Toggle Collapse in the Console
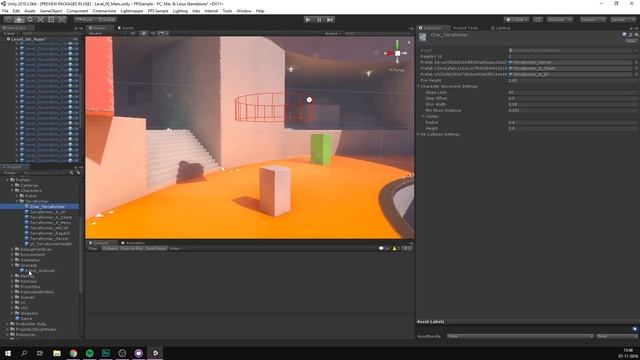The width and height of the screenshot is (640, 360). point(110,248)
